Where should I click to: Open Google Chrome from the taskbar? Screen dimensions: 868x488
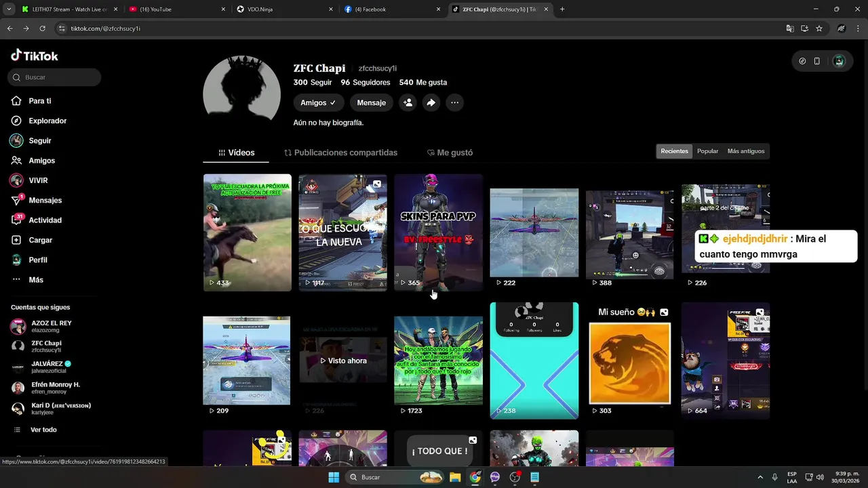(x=475, y=477)
